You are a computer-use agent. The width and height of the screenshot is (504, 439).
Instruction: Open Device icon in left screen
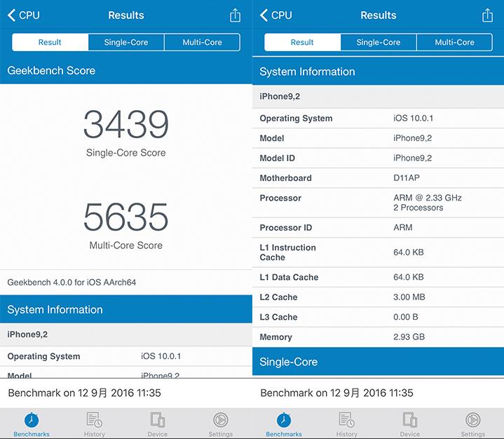[158, 419]
